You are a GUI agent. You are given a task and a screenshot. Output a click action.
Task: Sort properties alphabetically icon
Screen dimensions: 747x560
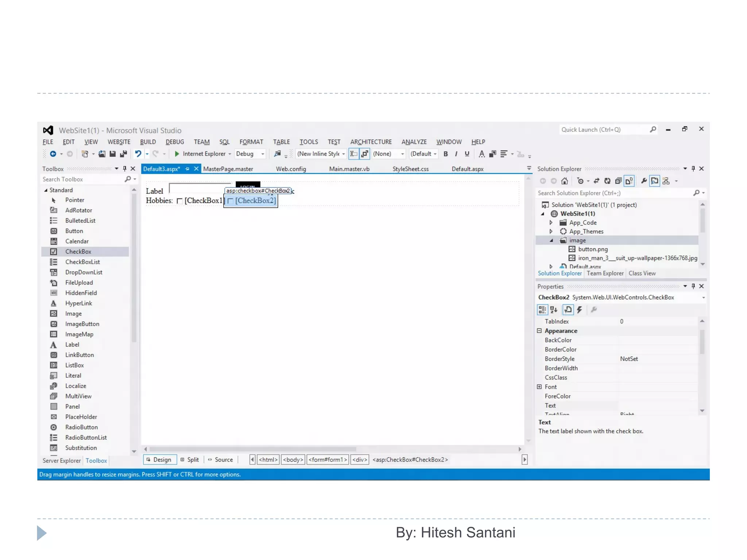pyautogui.click(x=554, y=310)
